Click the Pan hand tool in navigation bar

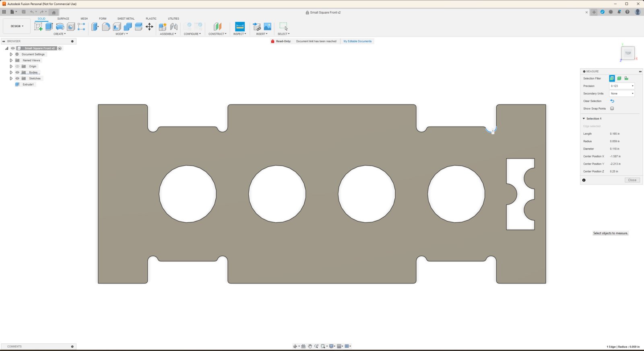pos(310,346)
